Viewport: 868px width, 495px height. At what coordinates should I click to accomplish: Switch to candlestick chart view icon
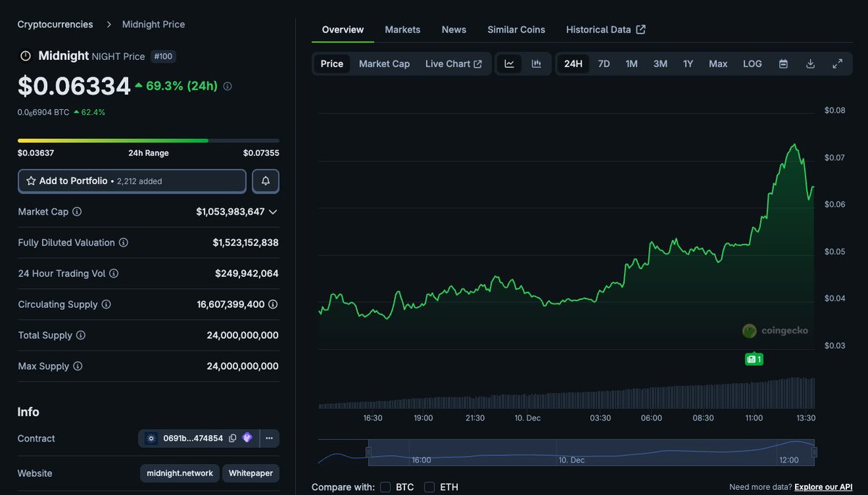pyautogui.click(x=536, y=64)
